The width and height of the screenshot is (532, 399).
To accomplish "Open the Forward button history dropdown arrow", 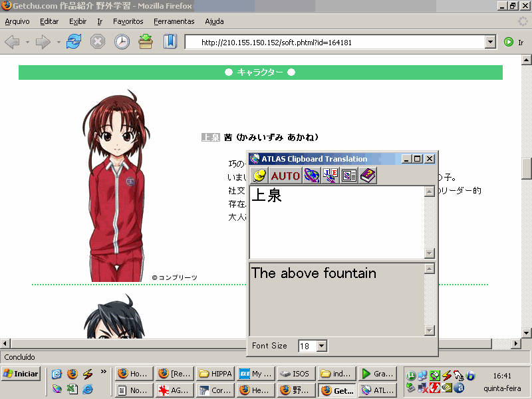I will click(x=59, y=43).
